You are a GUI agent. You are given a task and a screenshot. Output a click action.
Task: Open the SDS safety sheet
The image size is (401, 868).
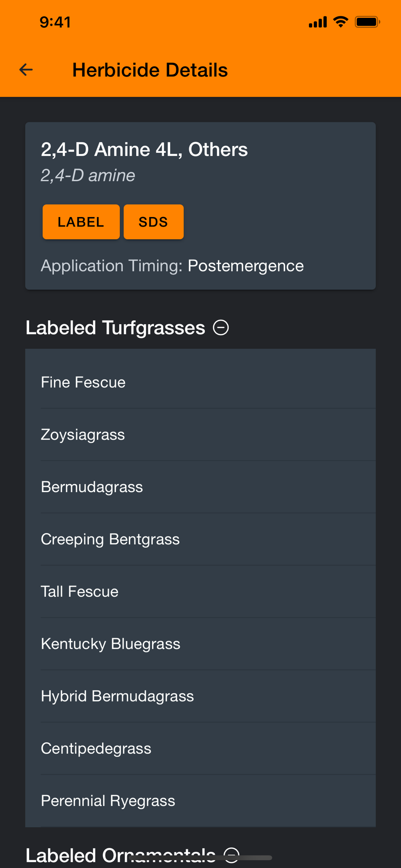coord(153,222)
